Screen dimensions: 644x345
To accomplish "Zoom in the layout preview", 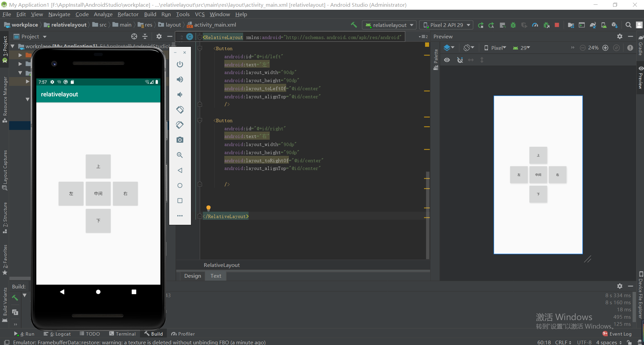I will coord(606,47).
